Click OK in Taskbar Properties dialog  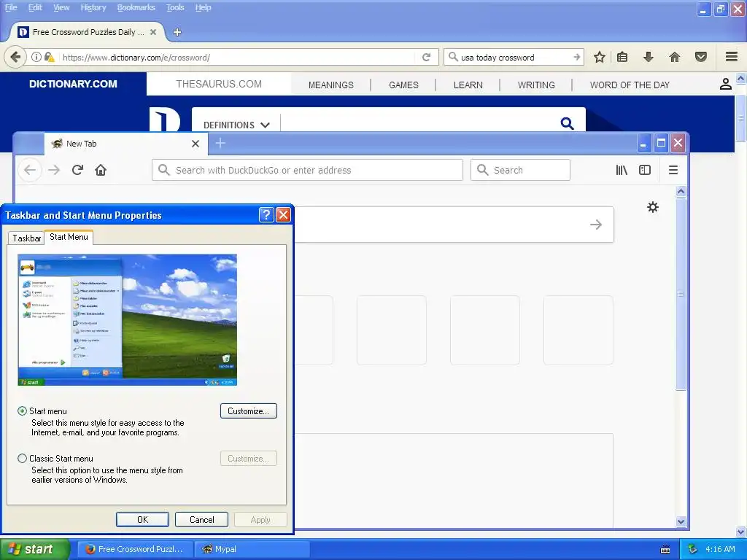coord(142,519)
